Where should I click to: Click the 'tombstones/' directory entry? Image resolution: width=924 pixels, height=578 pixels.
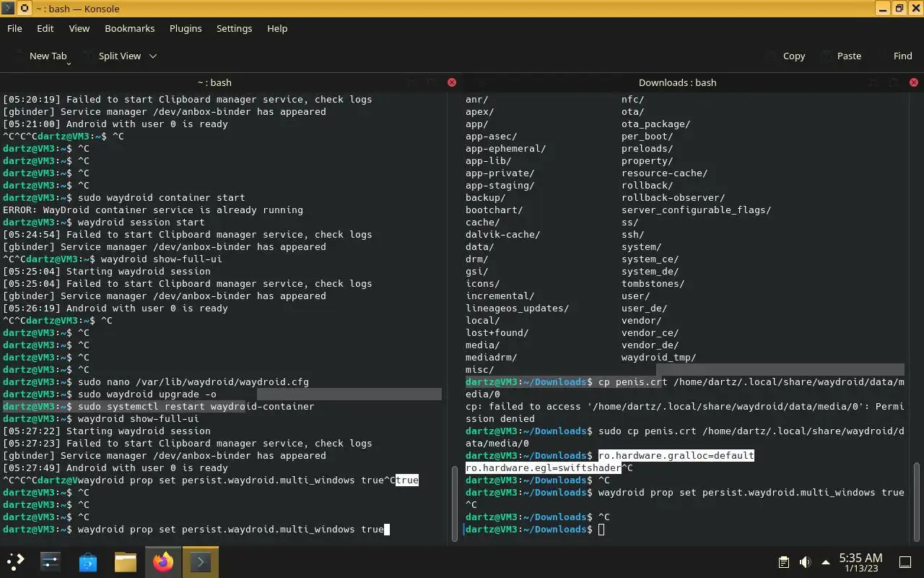pyautogui.click(x=653, y=284)
